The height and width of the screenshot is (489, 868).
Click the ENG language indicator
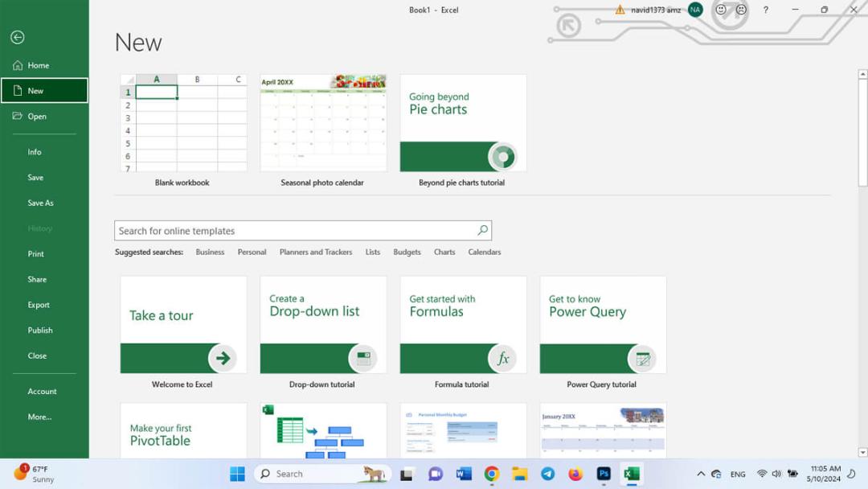[x=738, y=475]
